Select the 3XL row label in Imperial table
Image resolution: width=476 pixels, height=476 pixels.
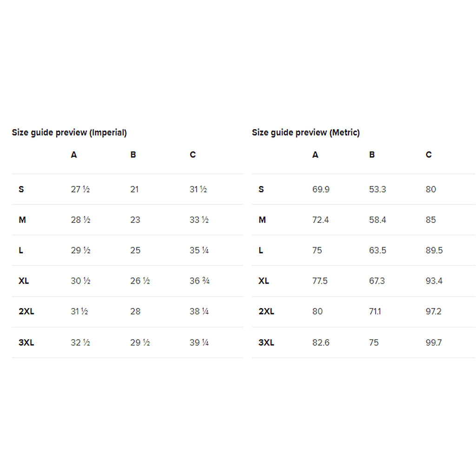(26, 343)
